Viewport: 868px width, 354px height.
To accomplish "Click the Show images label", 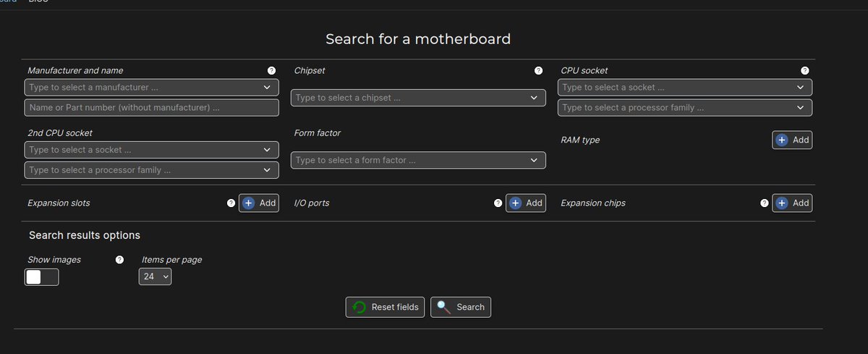I will pos(54,260).
